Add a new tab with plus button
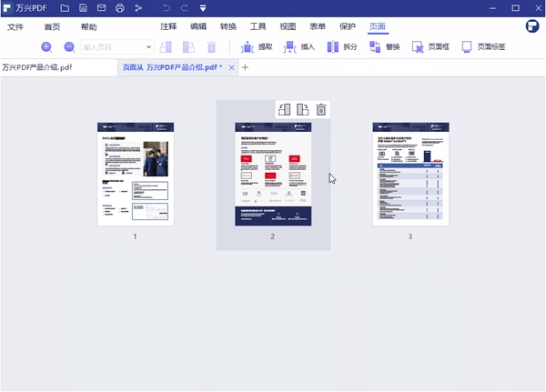This screenshot has width=546, height=392. pos(245,68)
